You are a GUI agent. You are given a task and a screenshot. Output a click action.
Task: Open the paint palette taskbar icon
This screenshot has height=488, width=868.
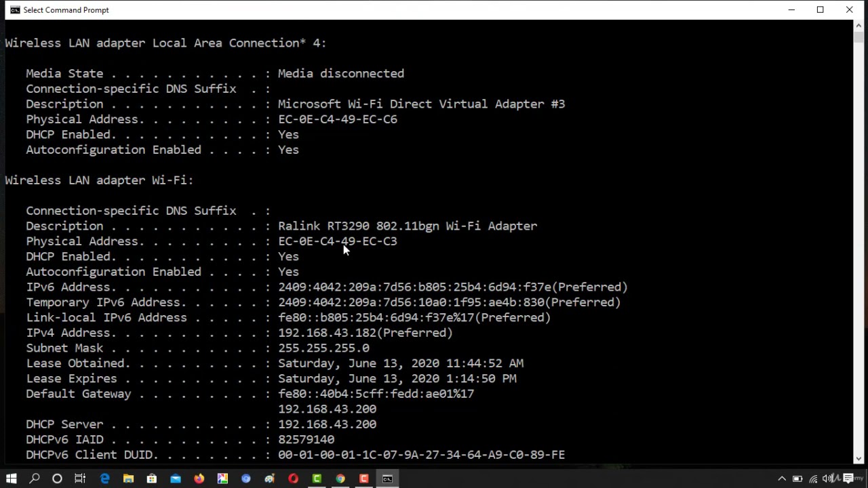pos(270,479)
